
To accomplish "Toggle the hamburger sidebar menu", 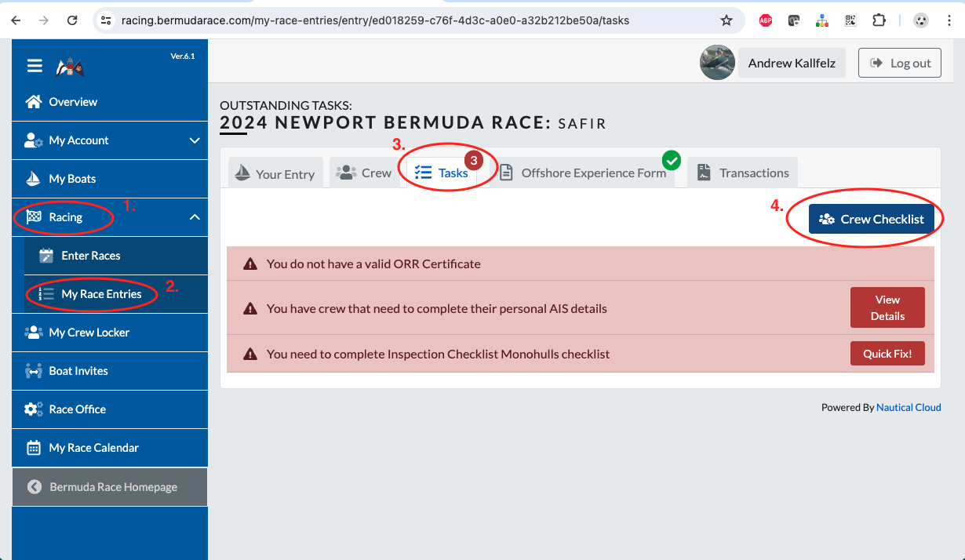I will point(35,66).
